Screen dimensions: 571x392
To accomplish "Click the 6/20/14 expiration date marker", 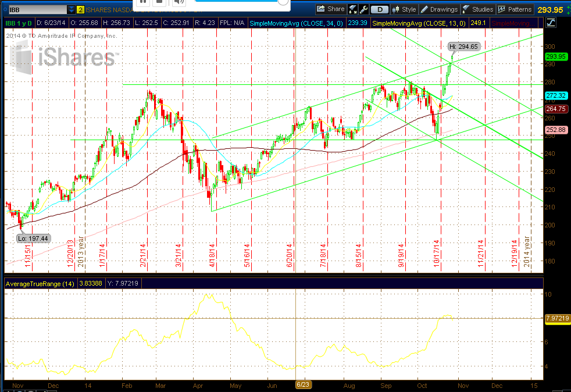I will pos(290,255).
